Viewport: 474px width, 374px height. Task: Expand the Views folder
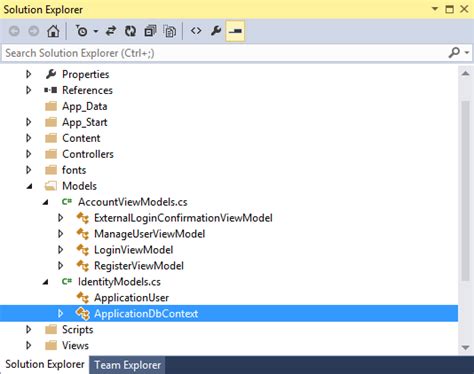29,345
